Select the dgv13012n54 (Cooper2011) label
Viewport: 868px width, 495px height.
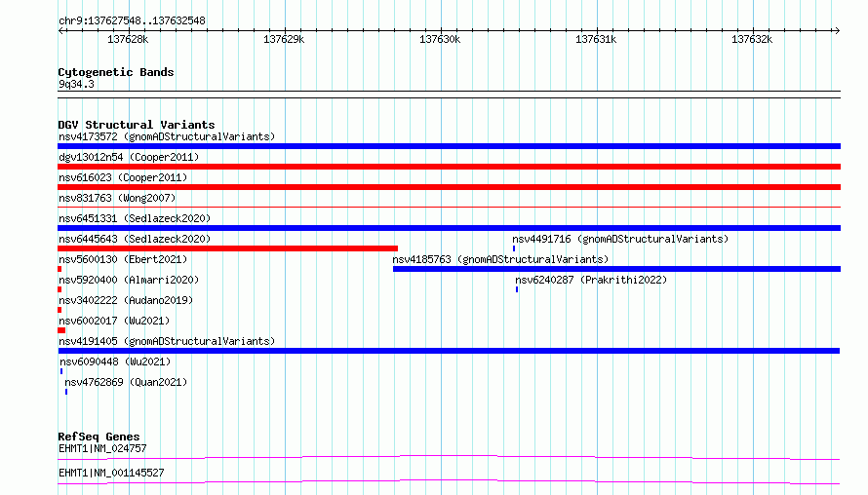[129, 157]
